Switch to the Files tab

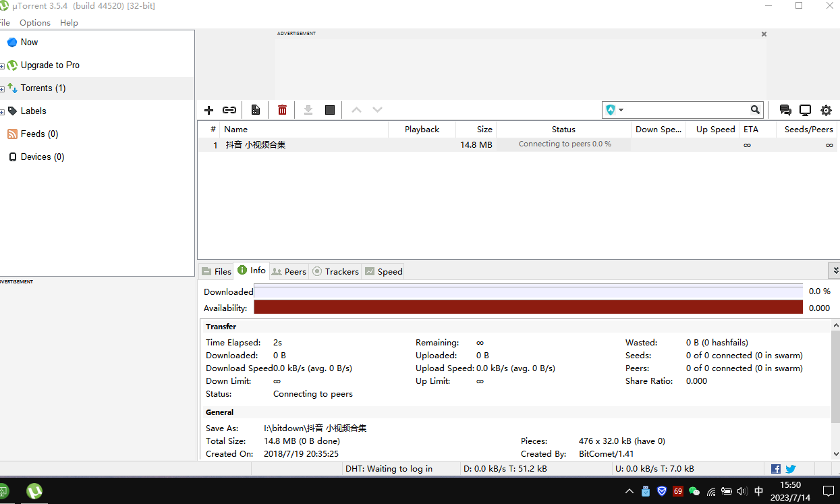coord(216,271)
